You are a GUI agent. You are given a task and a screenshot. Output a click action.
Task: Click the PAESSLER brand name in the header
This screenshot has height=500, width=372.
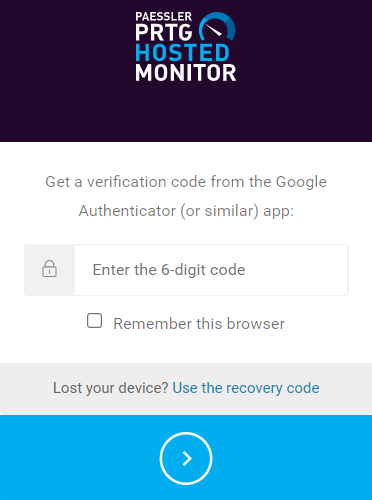tap(163, 16)
